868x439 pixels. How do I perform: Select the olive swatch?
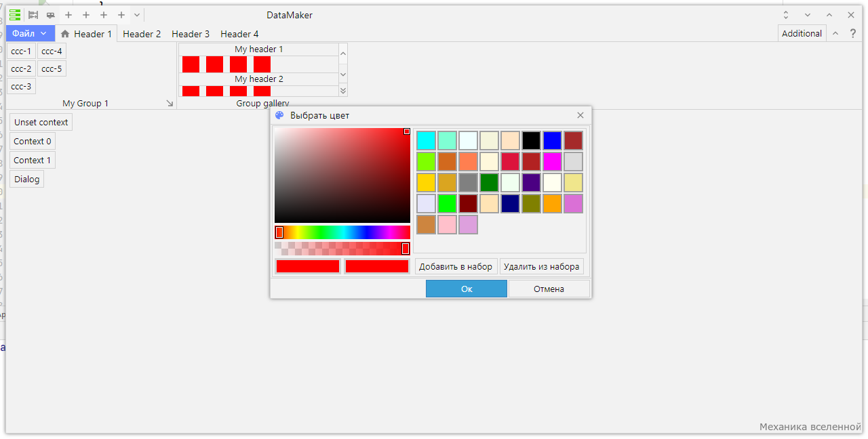click(531, 203)
